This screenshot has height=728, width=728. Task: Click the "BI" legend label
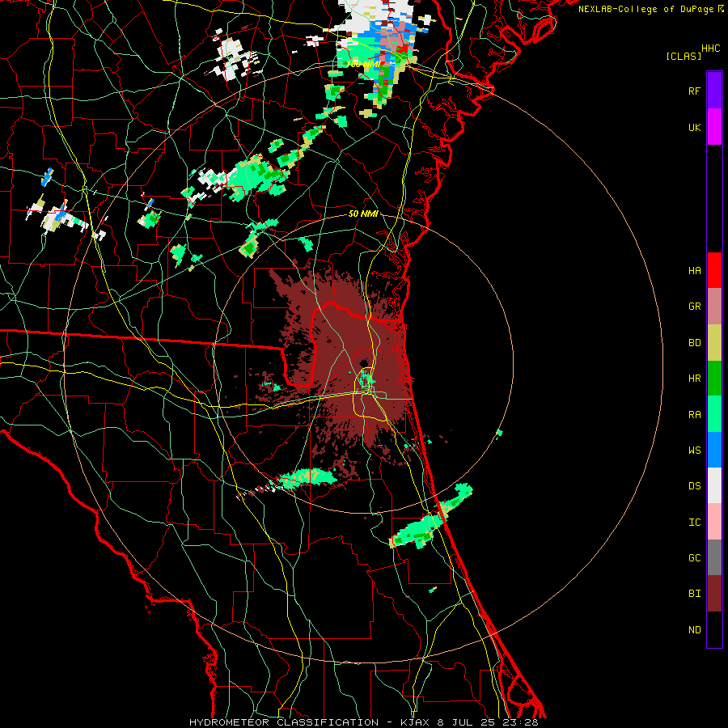694,594
